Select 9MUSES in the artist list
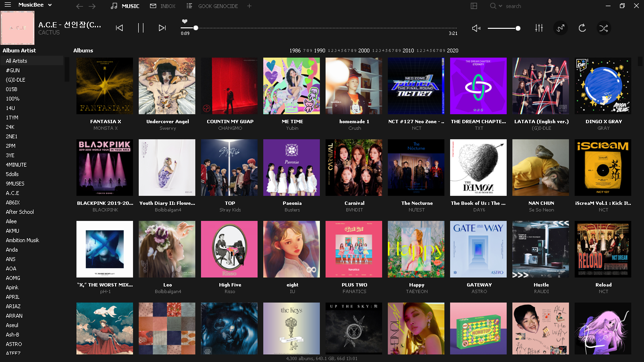Screen dimensions: 644x362 (32, 184)
